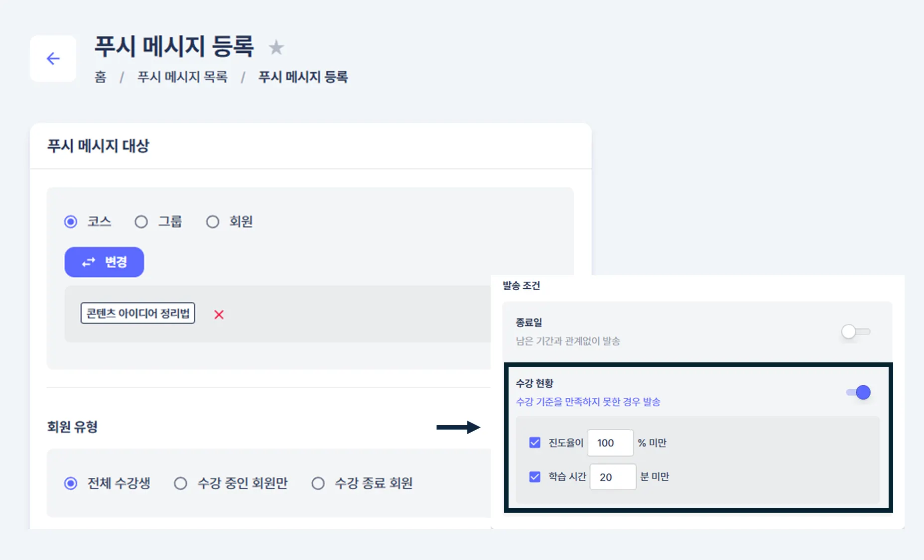Click current 푸시 메시지 등록 breadcrumb

click(303, 77)
